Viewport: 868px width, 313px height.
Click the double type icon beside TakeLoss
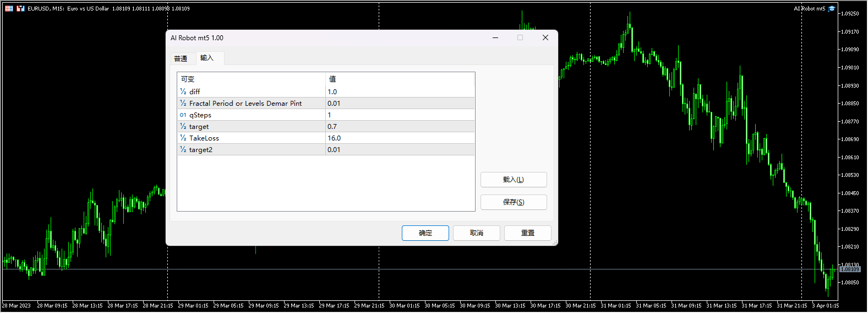coord(183,138)
